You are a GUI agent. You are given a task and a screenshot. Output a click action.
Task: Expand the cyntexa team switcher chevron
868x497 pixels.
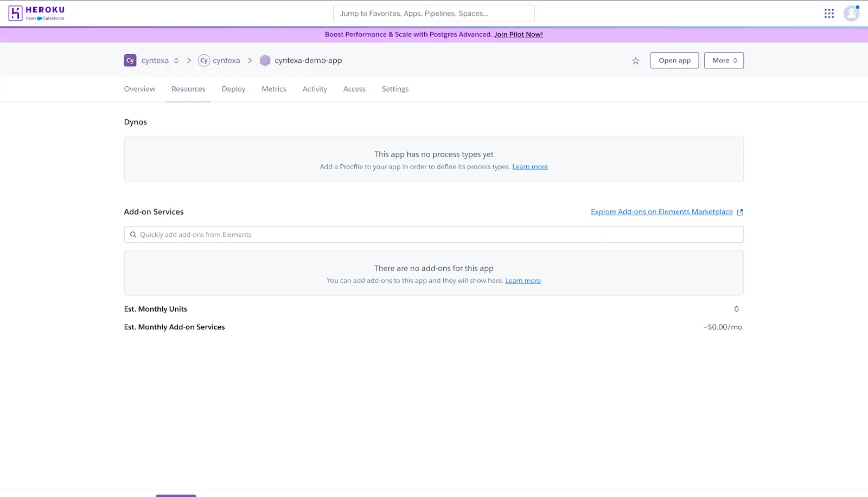pos(176,60)
